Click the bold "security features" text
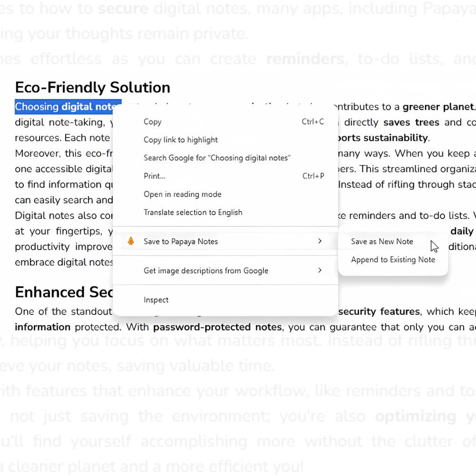 [x=379, y=312]
